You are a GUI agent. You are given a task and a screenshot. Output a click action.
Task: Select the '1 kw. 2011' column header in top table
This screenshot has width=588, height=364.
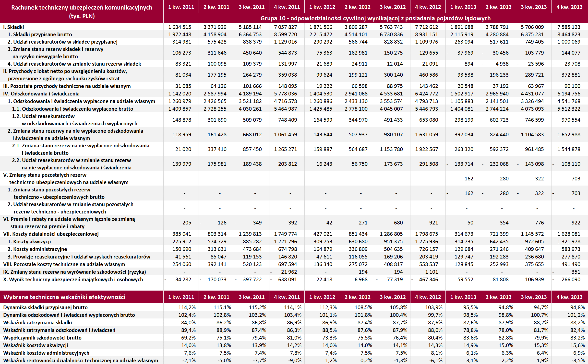tap(181, 7)
